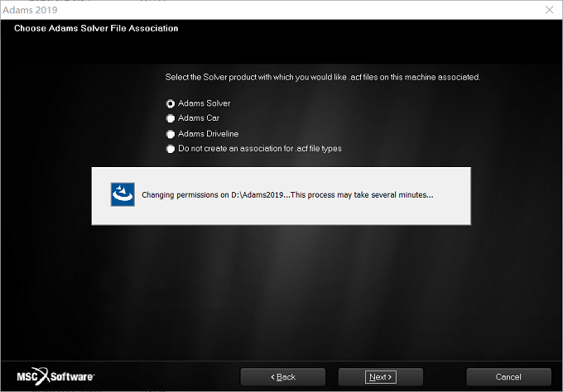The height and width of the screenshot is (392, 563).
Task: Close the Adams 2019 installer window
Action: (550, 10)
